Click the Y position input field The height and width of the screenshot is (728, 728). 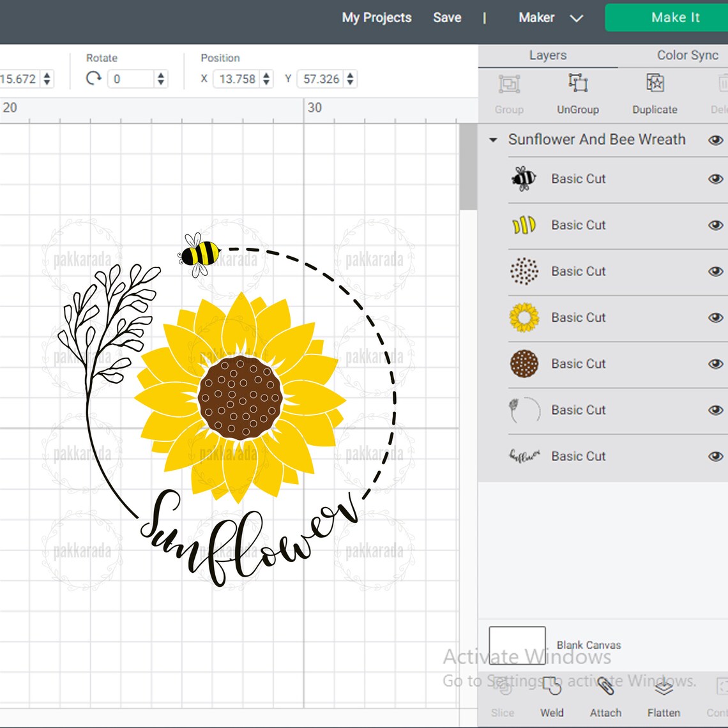point(321,79)
